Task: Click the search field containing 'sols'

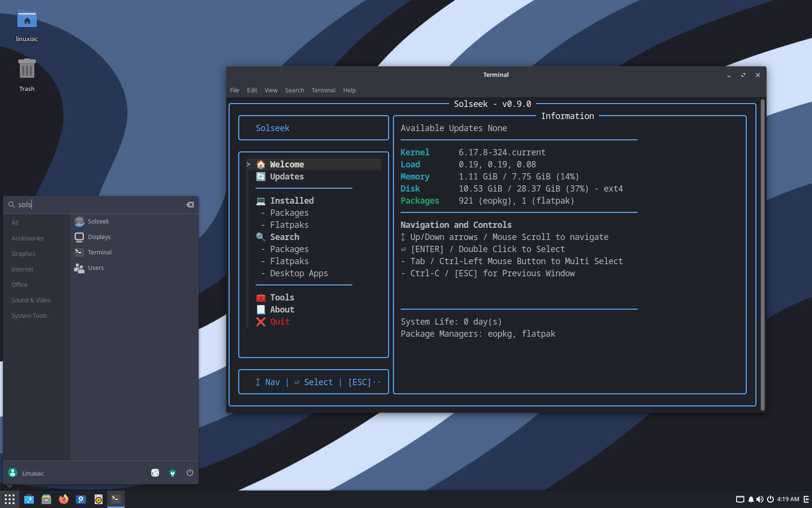Action: [x=97, y=205]
